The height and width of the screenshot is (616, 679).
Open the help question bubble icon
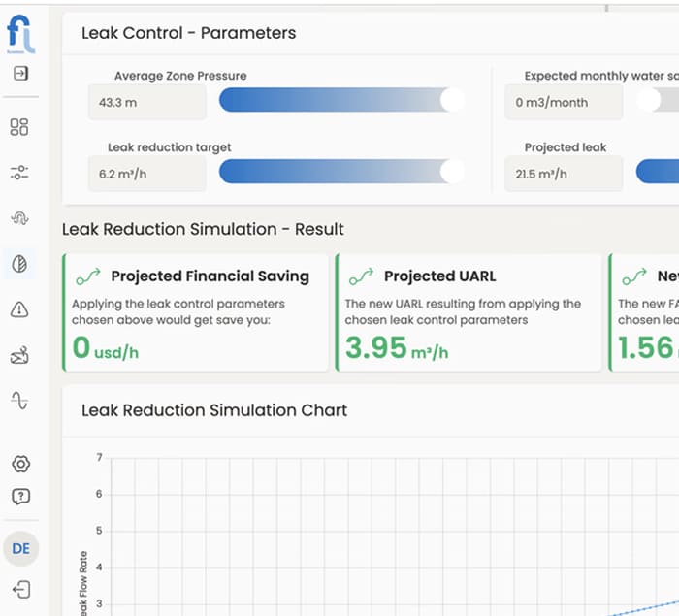click(20, 497)
